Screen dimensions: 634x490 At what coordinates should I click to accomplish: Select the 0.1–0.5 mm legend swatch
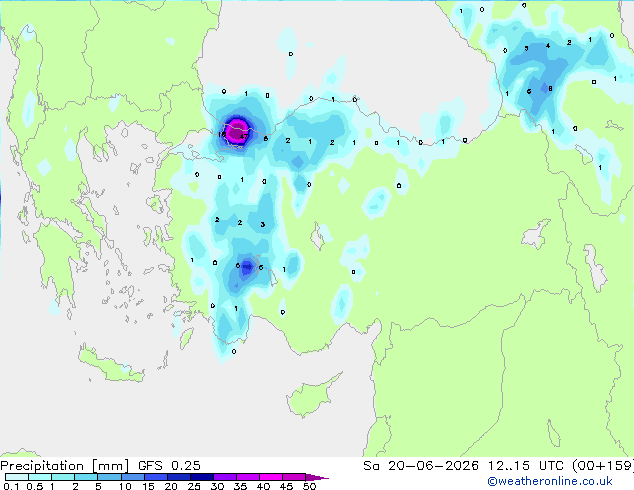point(17,477)
